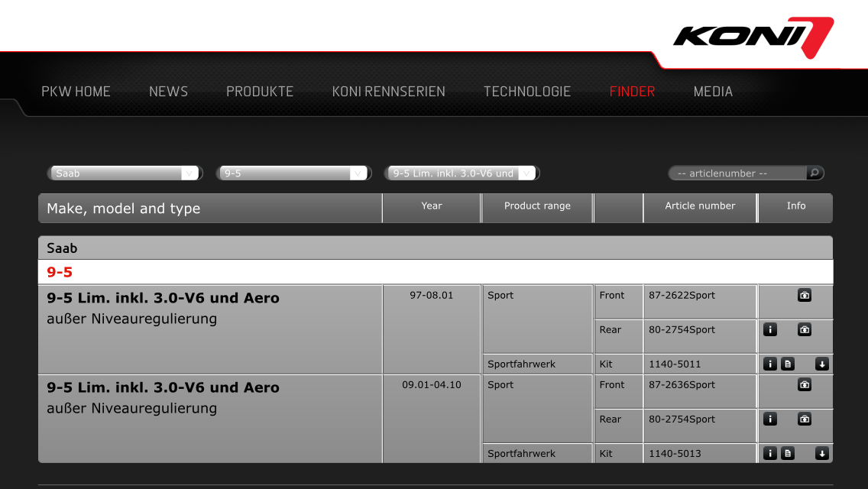Image resolution: width=868 pixels, height=489 pixels.
Task: Expand the 9-5 Lim. type dropdown
Action: (x=462, y=173)
